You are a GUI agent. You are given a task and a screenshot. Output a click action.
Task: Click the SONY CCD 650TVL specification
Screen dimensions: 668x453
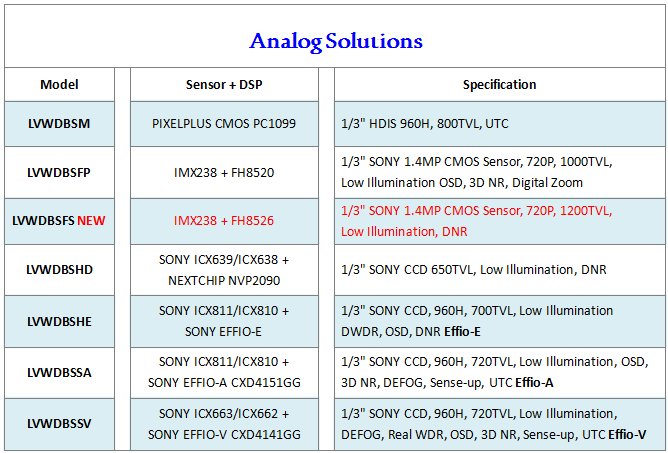[x=473, y=269]
